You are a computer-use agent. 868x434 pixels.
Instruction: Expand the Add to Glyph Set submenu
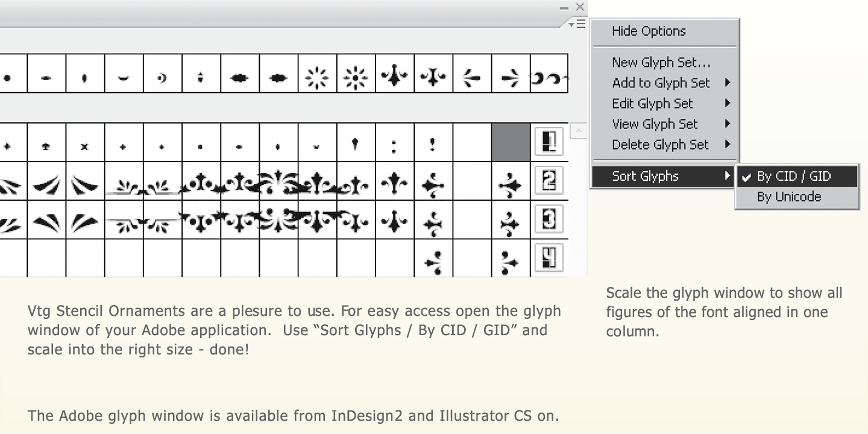click(661, 83)
